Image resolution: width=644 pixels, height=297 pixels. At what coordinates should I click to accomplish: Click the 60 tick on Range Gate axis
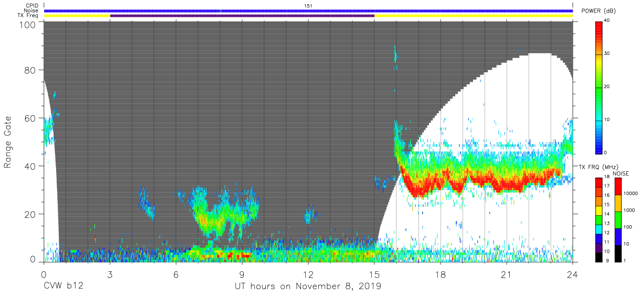pos(30,118)
